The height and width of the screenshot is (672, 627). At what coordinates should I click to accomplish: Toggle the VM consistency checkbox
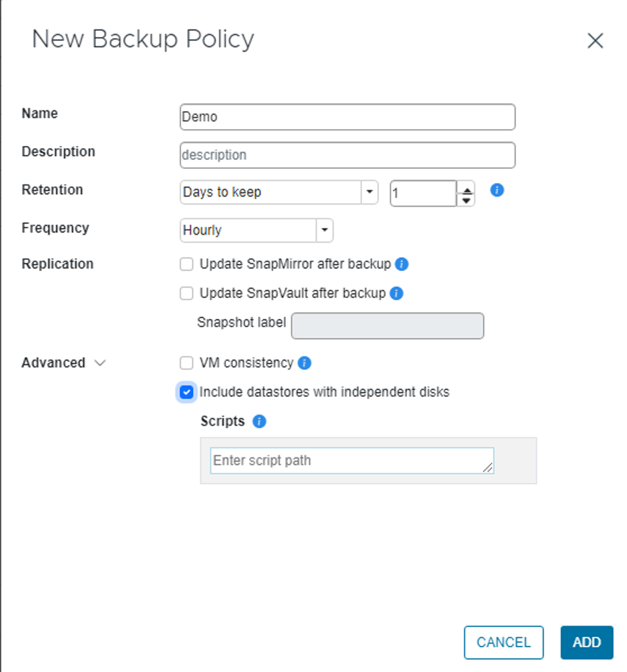coord(187,363)
